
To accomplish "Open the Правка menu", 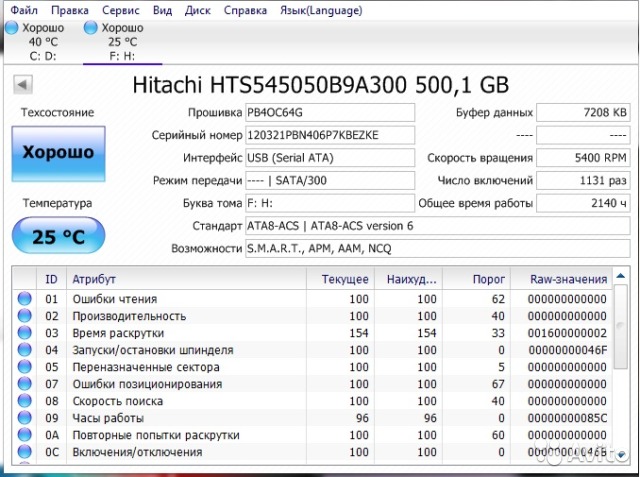I will pos(70,10).
